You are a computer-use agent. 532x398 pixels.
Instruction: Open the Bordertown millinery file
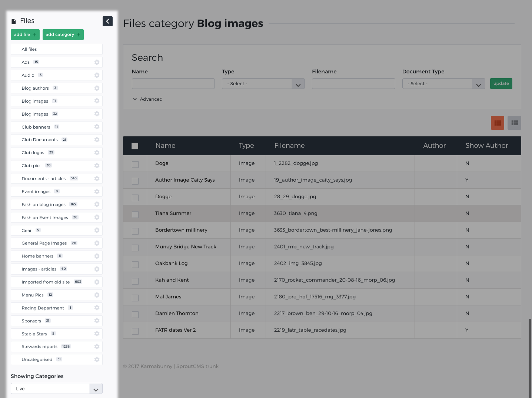click(x=181, y=230)
